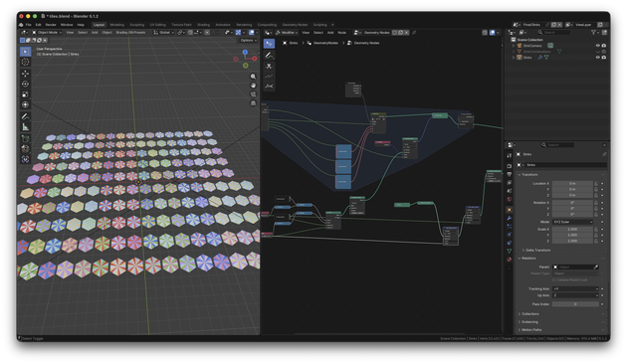Click the viewport pan hand icon
627x364 pixels.
tap(253, 86)
